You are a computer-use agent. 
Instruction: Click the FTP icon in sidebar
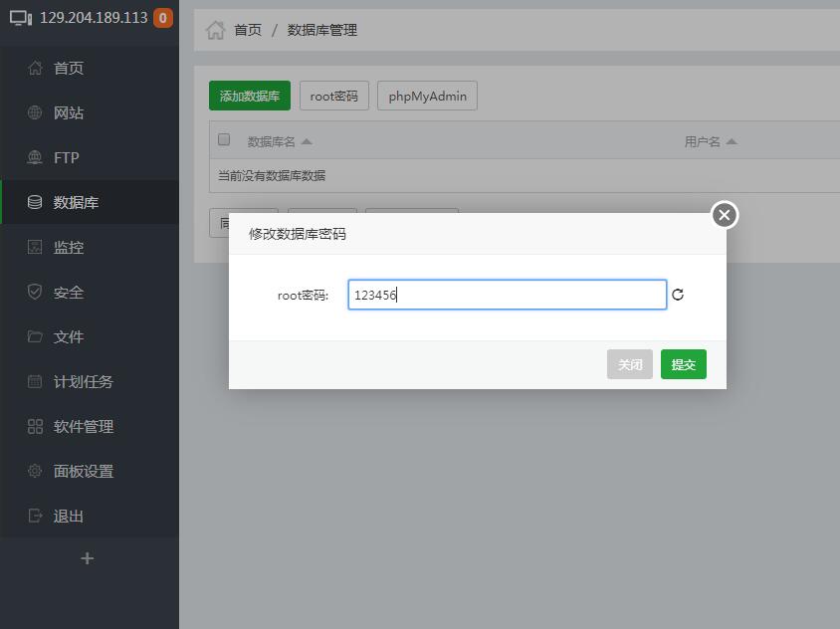pyautogui.click(x=35, y=157)
